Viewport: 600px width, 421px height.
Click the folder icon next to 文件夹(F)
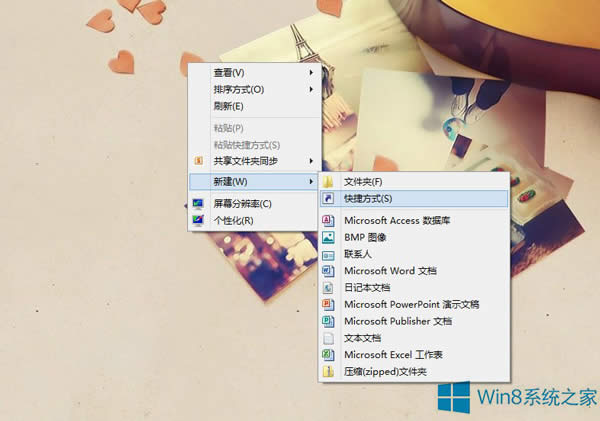[x=327, y=182]
